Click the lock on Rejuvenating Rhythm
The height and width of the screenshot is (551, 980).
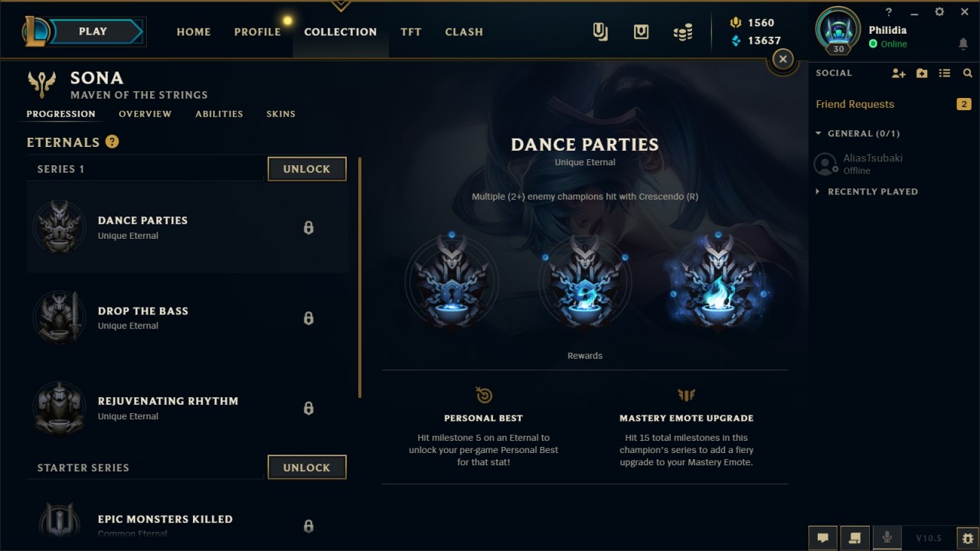(309, 408)
